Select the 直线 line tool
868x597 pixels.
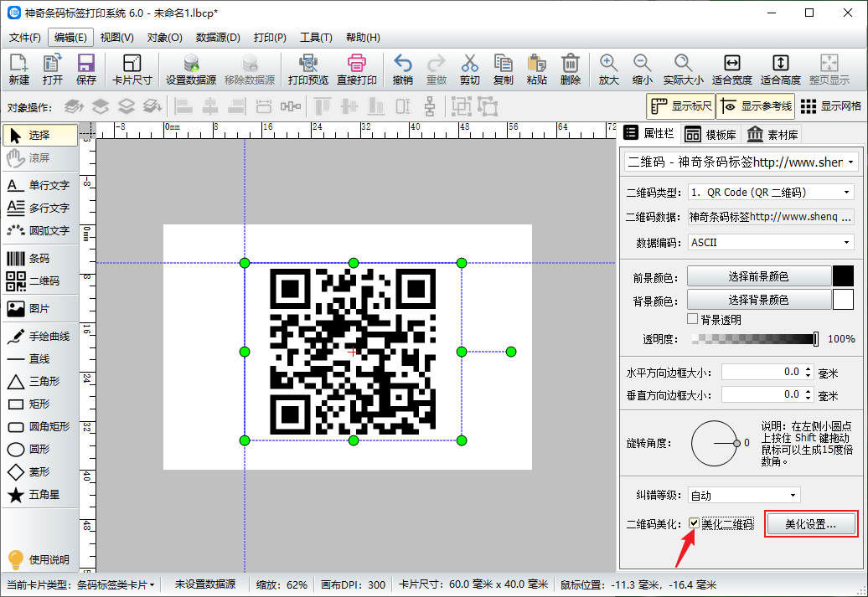(39, 359)
